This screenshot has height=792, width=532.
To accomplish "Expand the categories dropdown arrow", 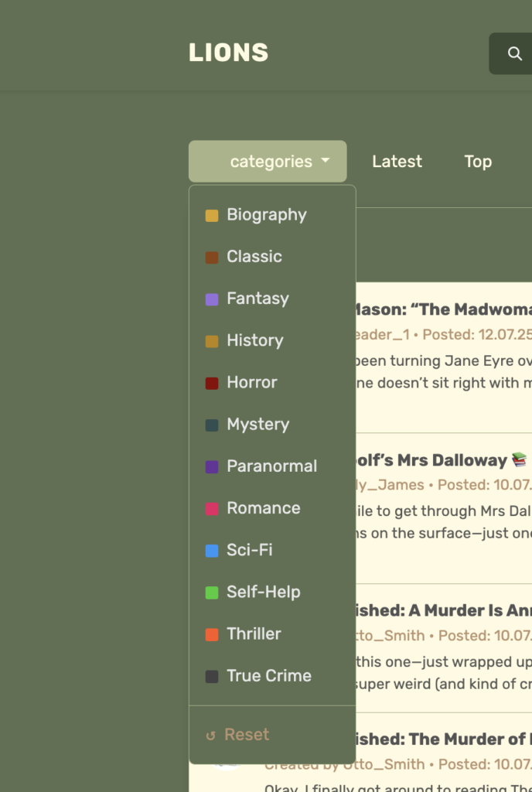I will point(326,161).
